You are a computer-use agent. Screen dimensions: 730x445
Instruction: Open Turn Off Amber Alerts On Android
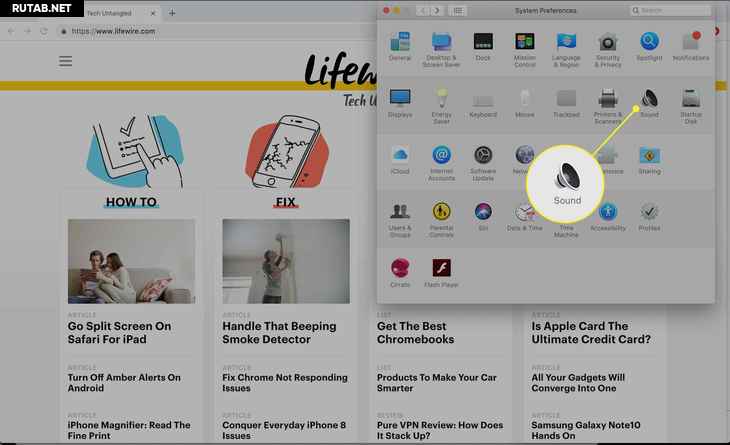pyautogui.click(x=124, y=383)
